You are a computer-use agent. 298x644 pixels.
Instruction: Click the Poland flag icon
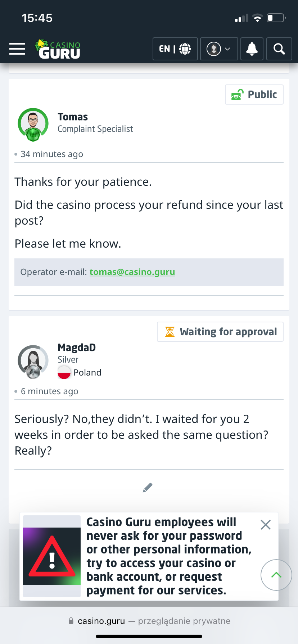64,372
